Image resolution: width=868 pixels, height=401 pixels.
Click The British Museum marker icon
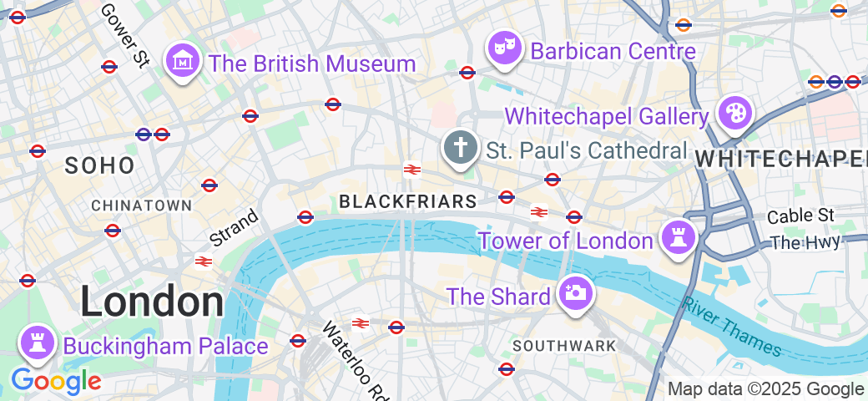[x=182, y=62]
